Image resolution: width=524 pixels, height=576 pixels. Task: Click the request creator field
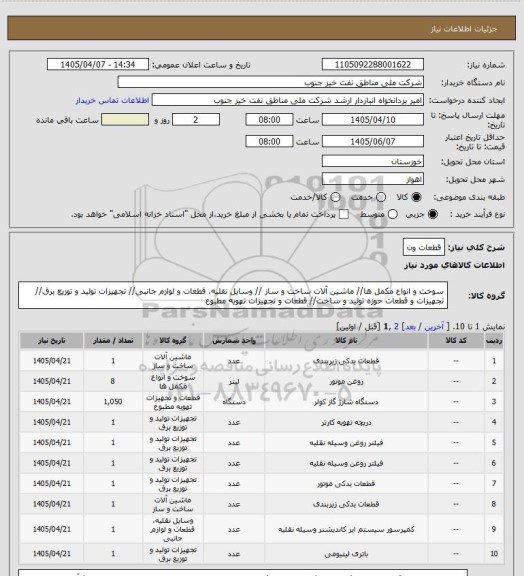288,100
